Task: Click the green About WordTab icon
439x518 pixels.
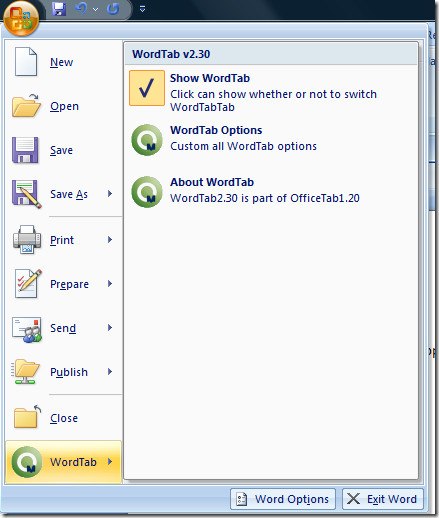Action: tap(147, 192)
